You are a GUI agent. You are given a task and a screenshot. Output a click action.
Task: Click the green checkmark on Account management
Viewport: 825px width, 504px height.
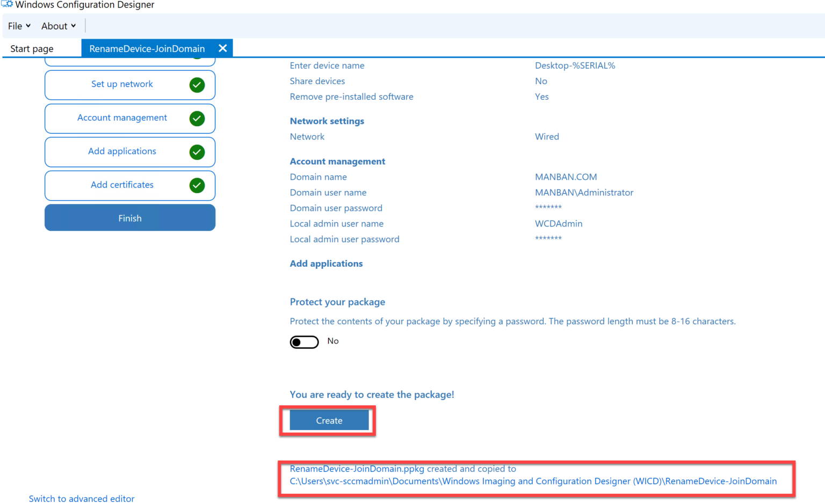click(197, 118)
